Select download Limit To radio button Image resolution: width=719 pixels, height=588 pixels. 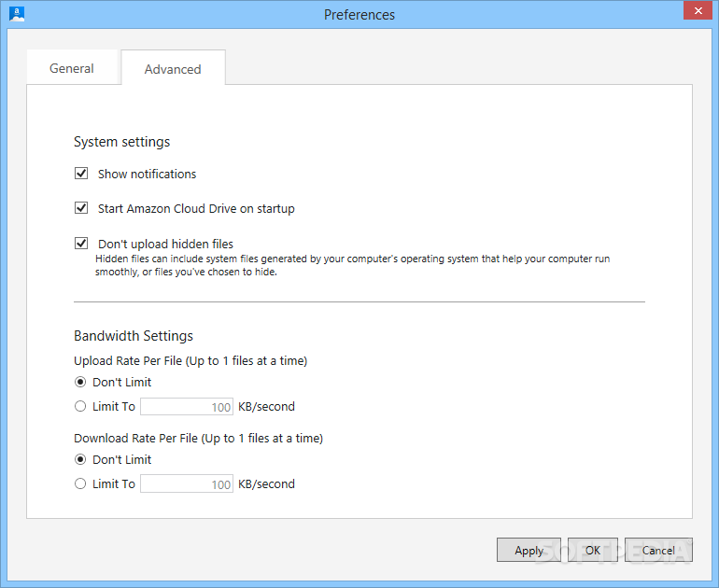pyautogui.click(x=80, y=483)
